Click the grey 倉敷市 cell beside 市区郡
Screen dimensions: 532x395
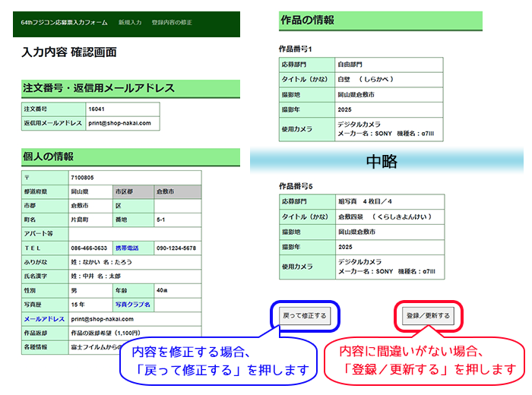(178, 191)
